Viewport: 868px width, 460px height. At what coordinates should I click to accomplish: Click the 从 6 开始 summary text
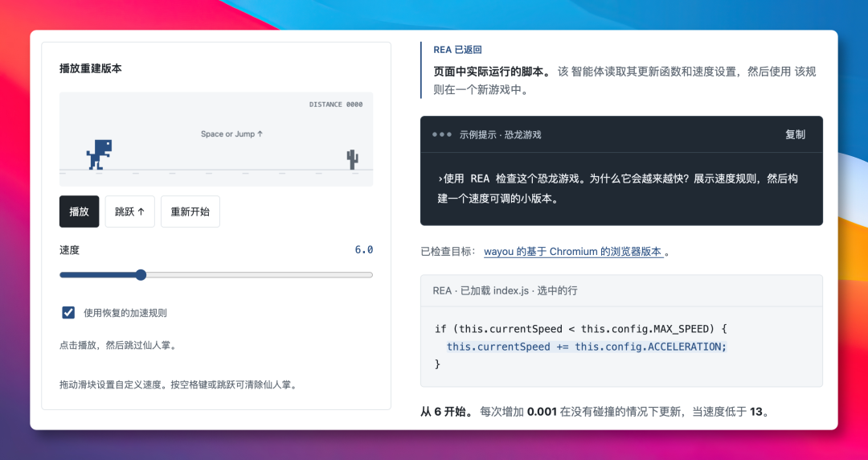pos(447,412)
